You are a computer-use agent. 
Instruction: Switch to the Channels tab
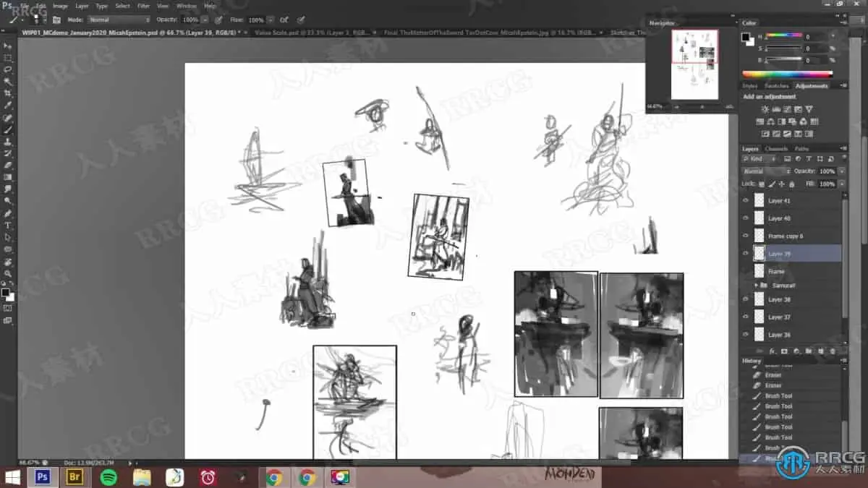776,149
